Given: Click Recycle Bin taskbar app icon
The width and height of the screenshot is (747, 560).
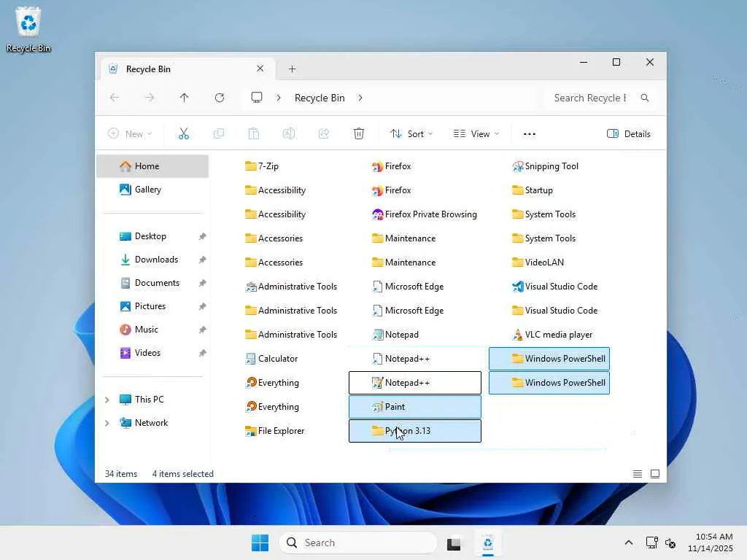Looking at the screenshot, I should tap(488, 542).
